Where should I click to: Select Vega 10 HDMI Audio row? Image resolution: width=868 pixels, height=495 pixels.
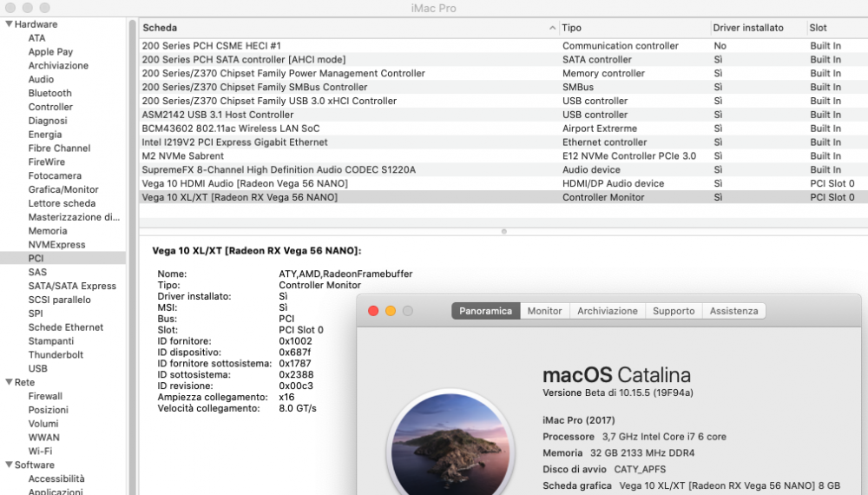(x=503, y=183)
